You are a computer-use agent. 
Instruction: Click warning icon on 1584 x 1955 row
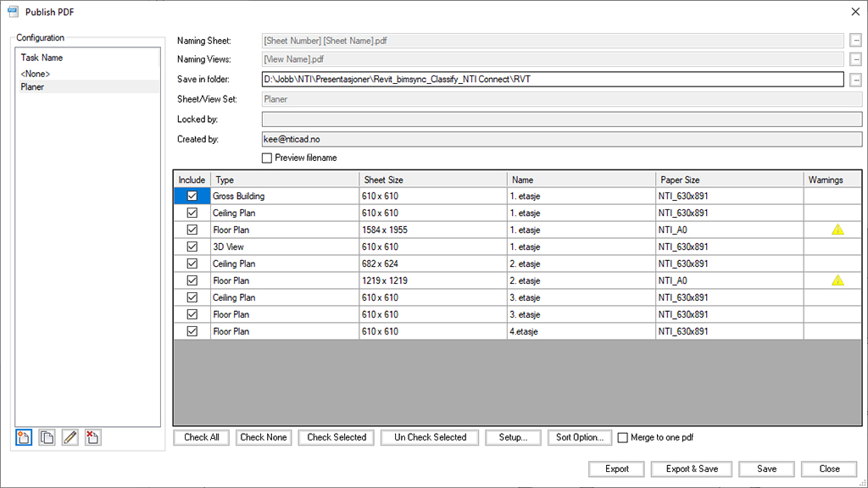point(837,230)
